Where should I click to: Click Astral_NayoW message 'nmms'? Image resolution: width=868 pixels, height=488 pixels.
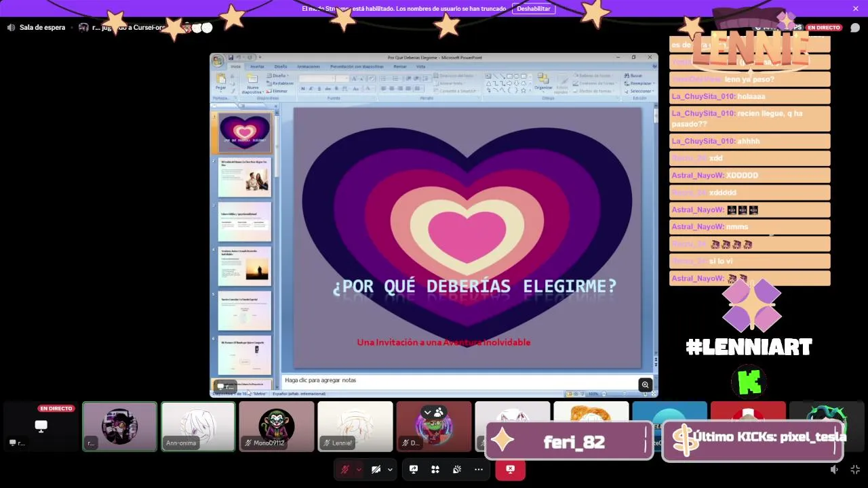[749, 226]
